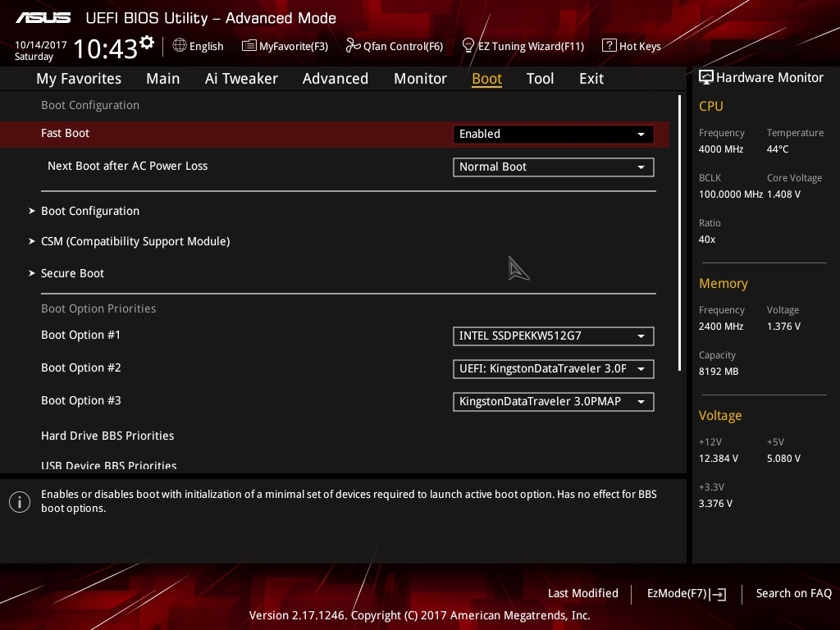The width and height of the screenshot is (840, 630).
Task: Switch to the Monitor tab
Action: (421, 79)
